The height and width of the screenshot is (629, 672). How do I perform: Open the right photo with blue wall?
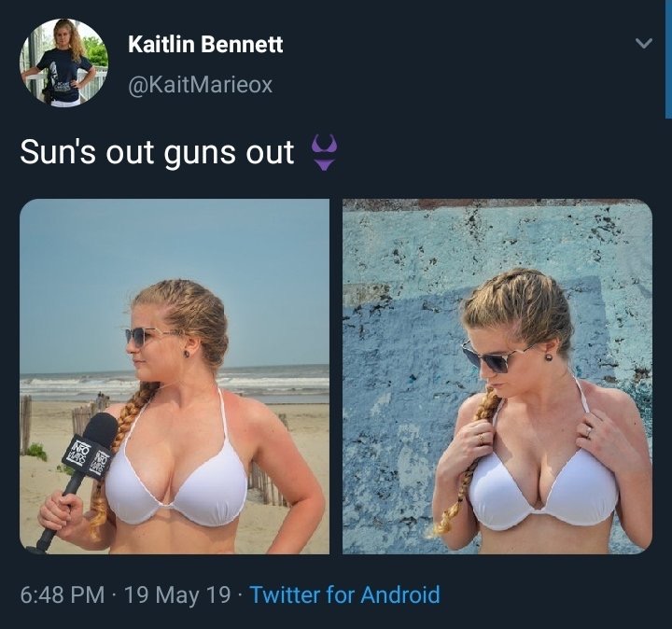pos(497,376)
